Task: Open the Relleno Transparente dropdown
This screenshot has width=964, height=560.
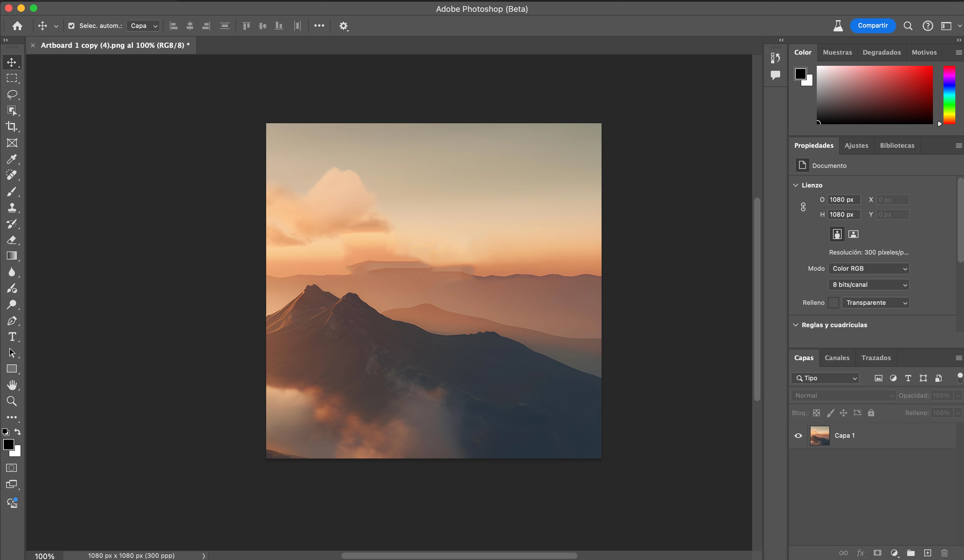Action: pyautogui.click(x=875, y=302)
